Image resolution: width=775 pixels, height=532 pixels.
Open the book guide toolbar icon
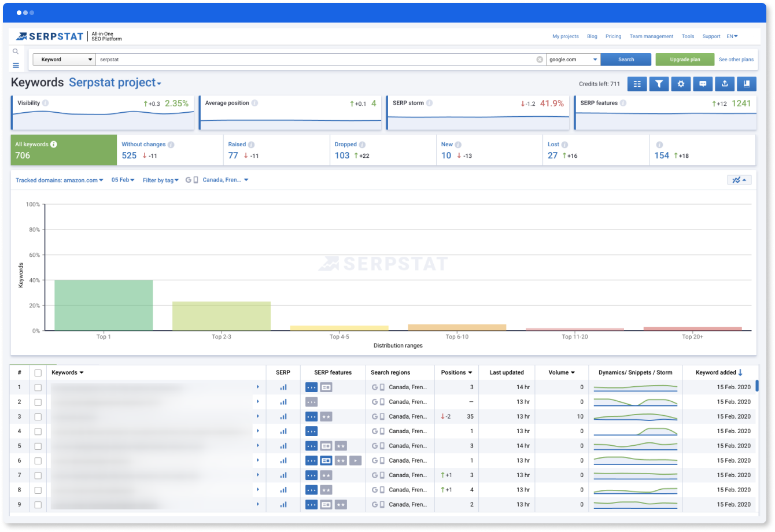[x=747, y=84]
